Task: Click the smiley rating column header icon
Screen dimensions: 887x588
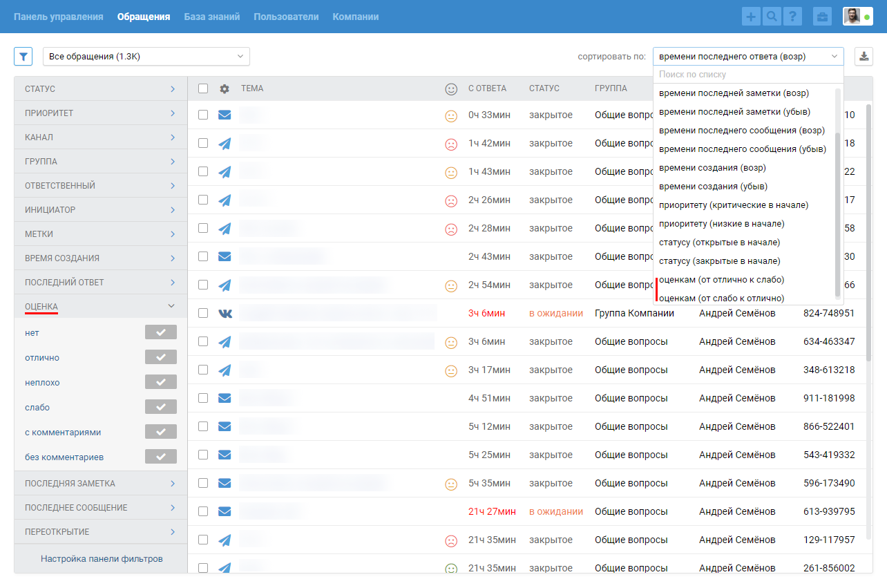Action: [x=451, y=89]
